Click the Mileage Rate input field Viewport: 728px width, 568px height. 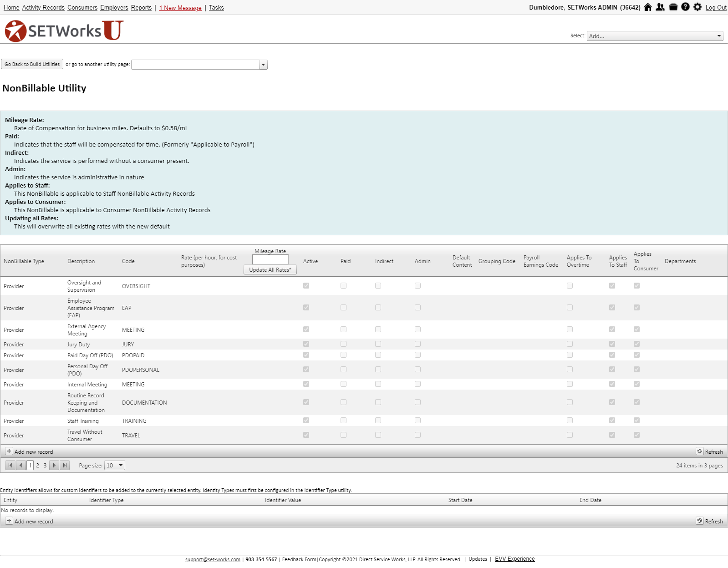270,259
